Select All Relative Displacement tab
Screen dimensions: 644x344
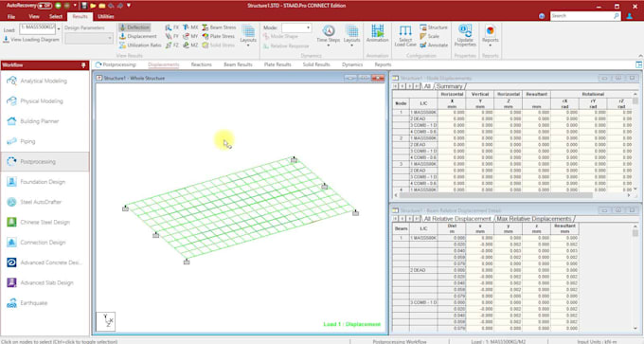457,219
